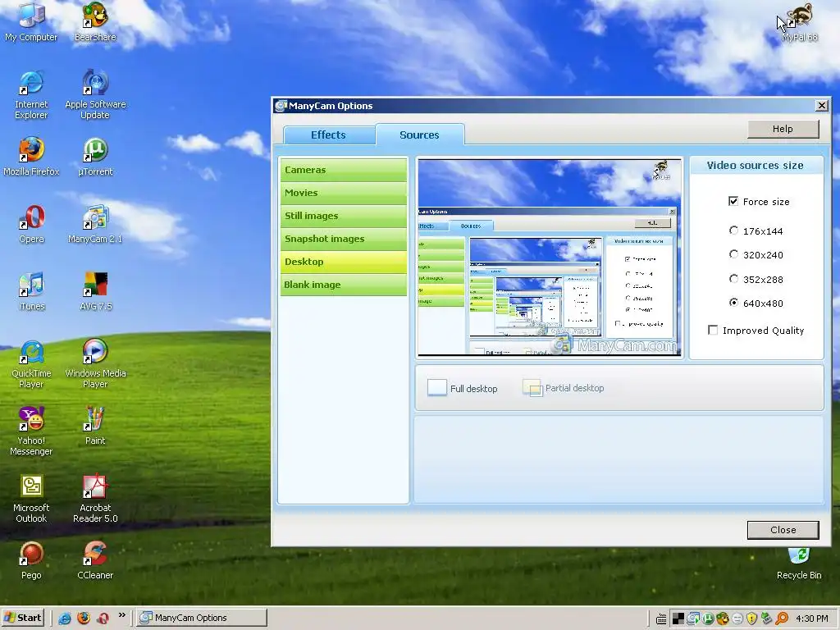The height and width of the screenshot is (630, 840).
Task: Click the orange magnifier tray icon
Action: tap(782, 619)
